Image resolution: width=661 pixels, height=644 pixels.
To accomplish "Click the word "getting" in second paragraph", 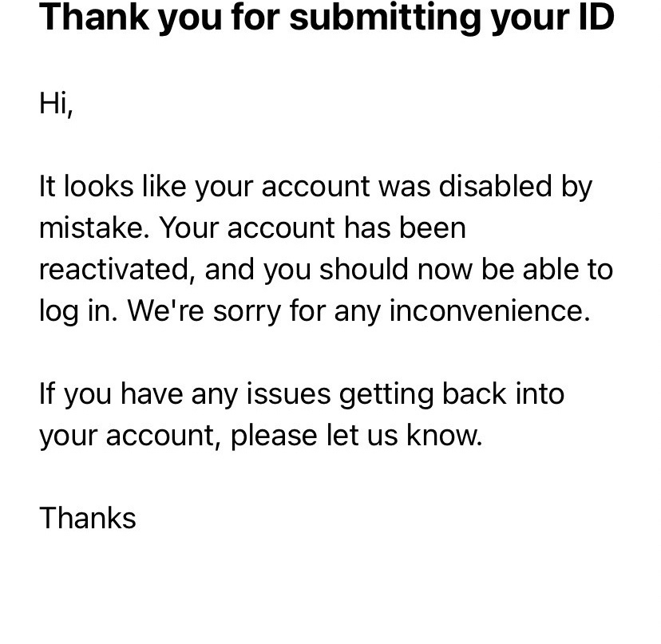I will point(386,394).
